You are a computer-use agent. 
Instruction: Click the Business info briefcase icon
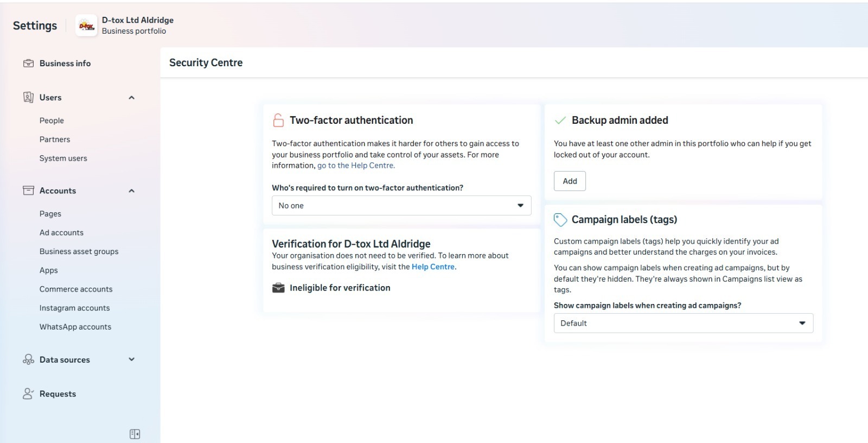[x=28, y=64]
